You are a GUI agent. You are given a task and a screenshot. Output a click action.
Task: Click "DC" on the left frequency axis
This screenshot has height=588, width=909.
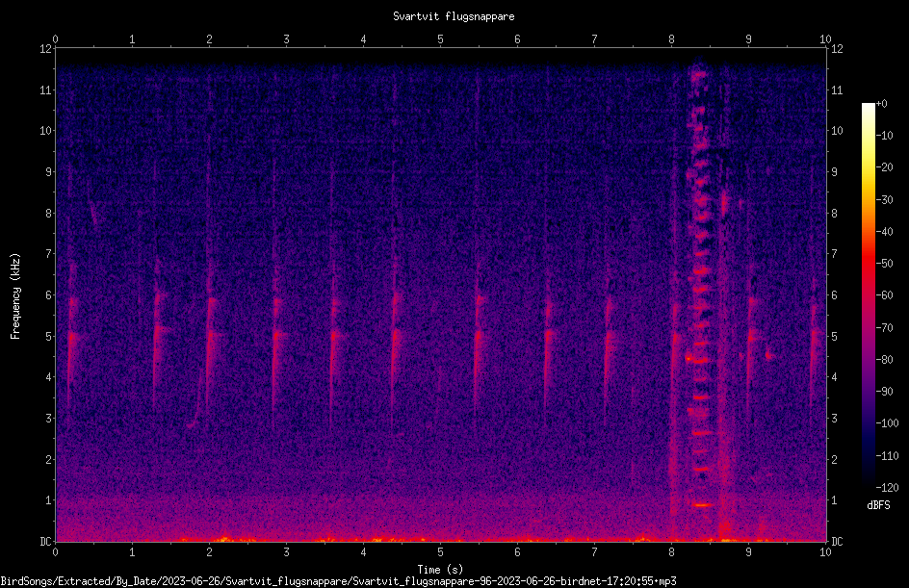click(45, 542)
